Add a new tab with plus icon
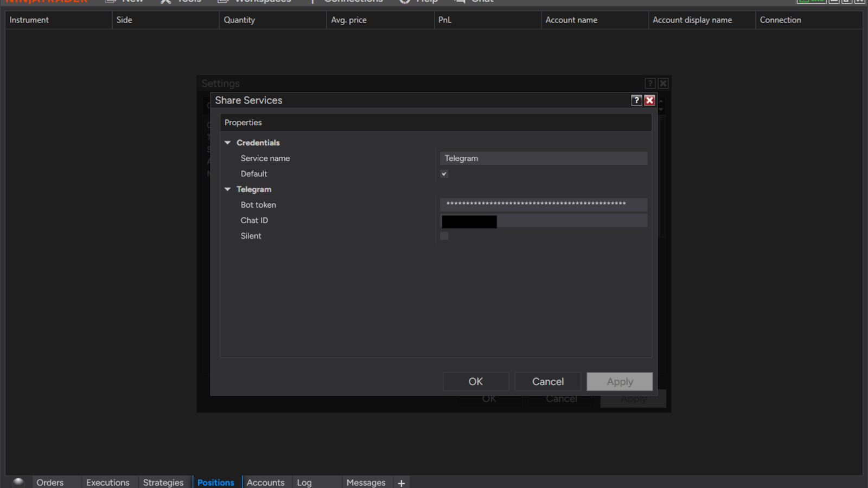Screen dimensions: 868x488 point(401,483)
